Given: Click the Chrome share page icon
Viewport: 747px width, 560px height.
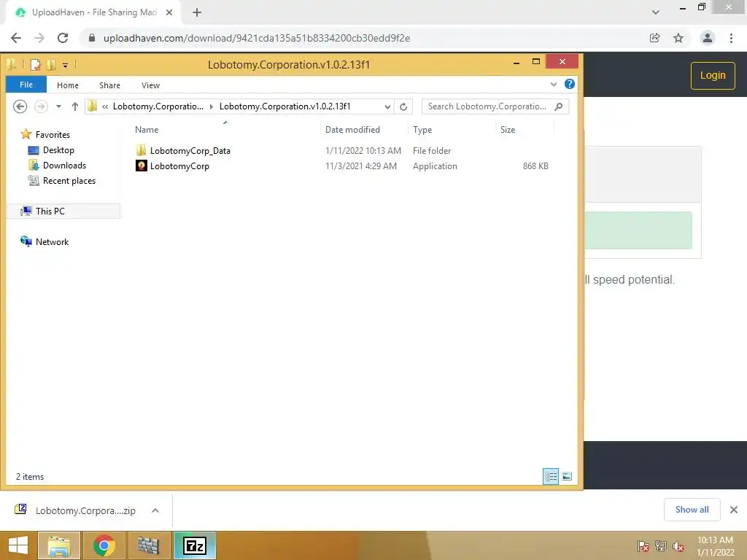Looking at the screenshot, I should click(x=654, y=38).
